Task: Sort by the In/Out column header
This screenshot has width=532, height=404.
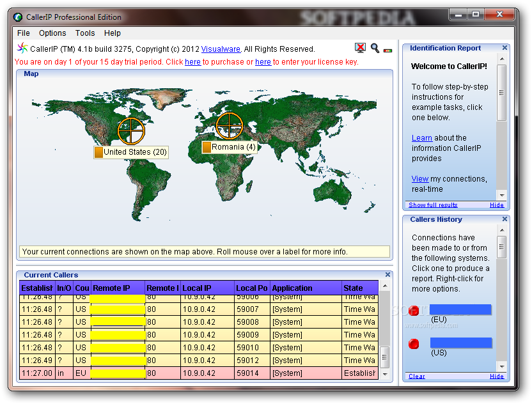Action: pyautogui.click(x=64, y=288)
